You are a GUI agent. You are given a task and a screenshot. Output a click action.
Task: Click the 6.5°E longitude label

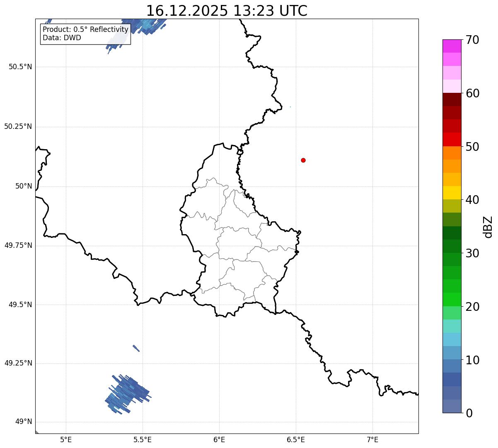click(296, 440)
